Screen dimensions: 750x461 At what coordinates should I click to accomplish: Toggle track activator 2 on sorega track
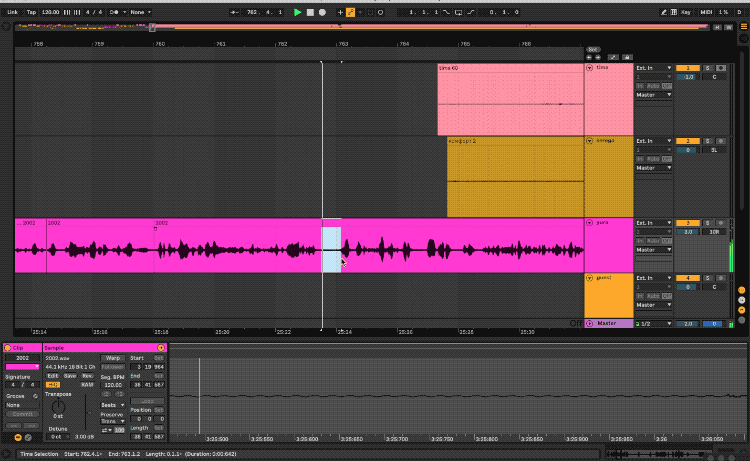(688, 141)
